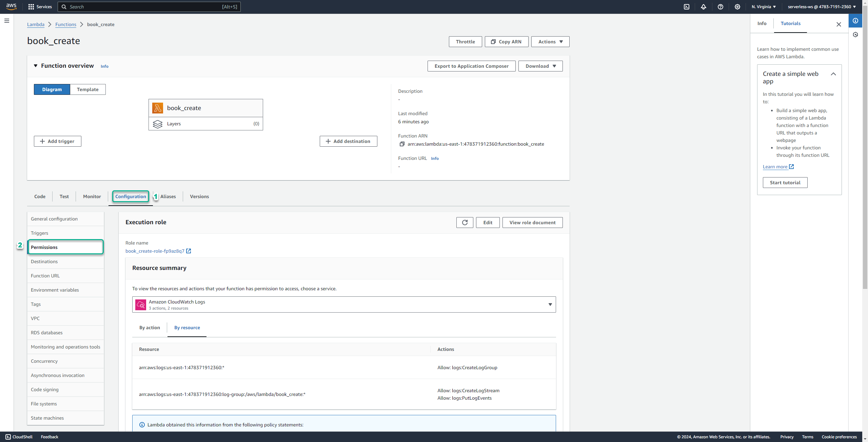Open the Download dropdown

click(540, 66)
